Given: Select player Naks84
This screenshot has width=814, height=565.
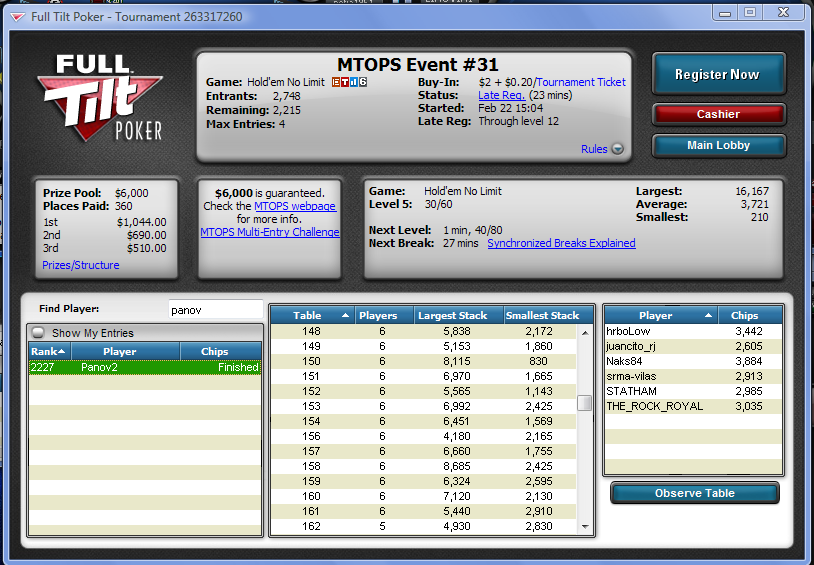Looking at the screenshot, I should [x=694, y=361].
